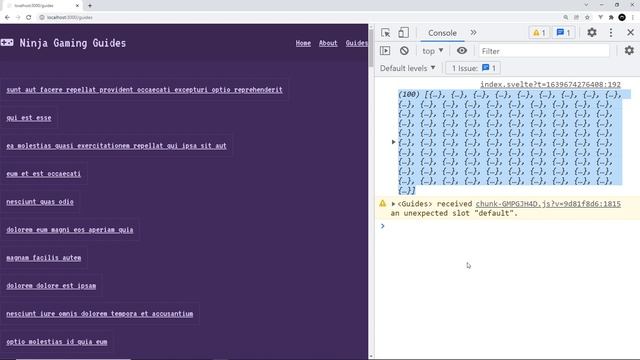The image size is (640, 360).
Task: Open the extensions puzzle icon
Action: click(611, 17)
